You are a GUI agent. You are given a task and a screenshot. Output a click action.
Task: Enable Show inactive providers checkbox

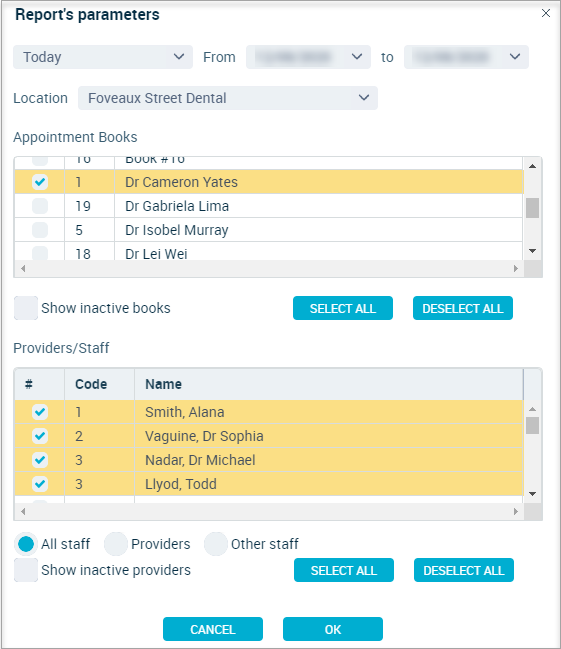point(26,570)
